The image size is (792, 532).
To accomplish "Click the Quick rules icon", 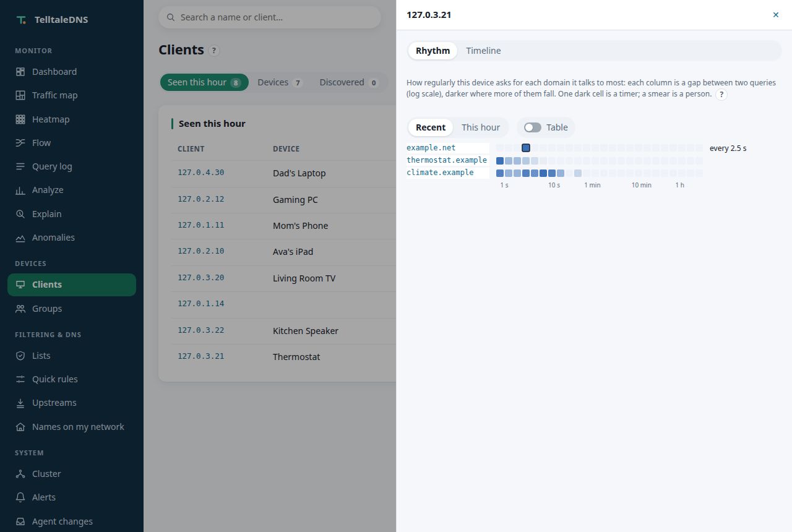I will click(x=20, y=379).
